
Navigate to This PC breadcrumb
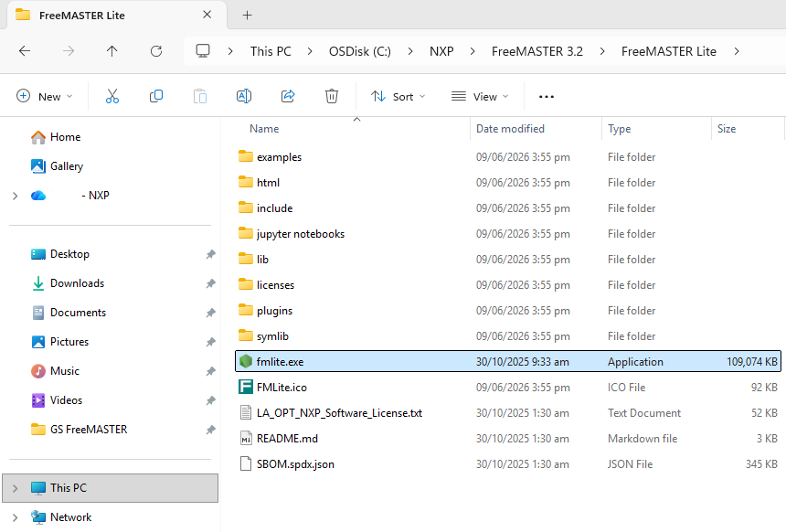tap(271, 51)
